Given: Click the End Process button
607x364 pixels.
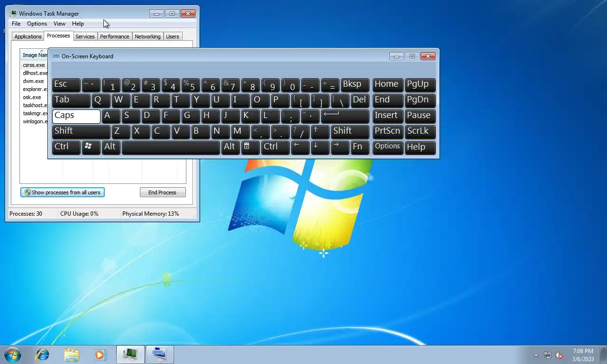Looking at the screenshot, I should [163, 192].
